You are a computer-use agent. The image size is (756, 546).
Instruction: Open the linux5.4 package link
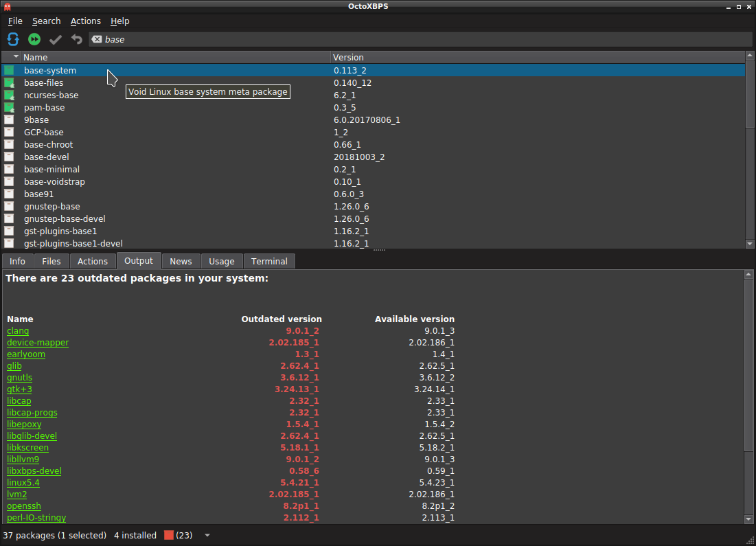click(23, 482)
